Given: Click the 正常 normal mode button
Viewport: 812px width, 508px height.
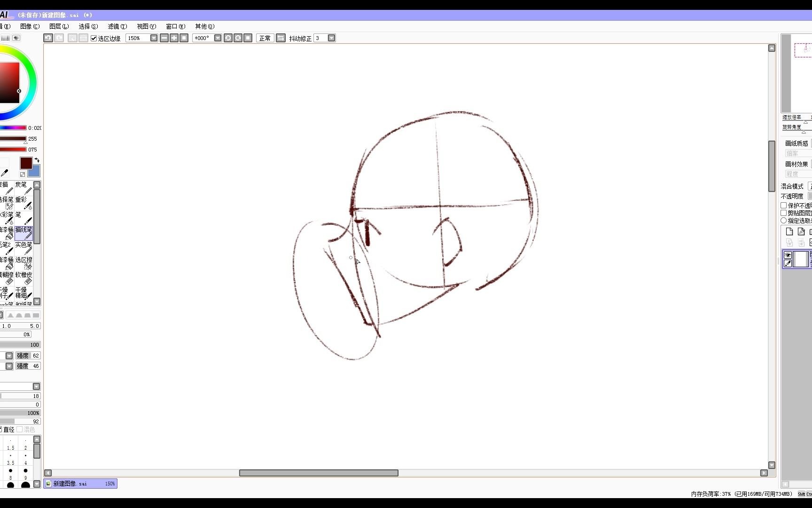Looking at the screenshot, I should (265, 38).
